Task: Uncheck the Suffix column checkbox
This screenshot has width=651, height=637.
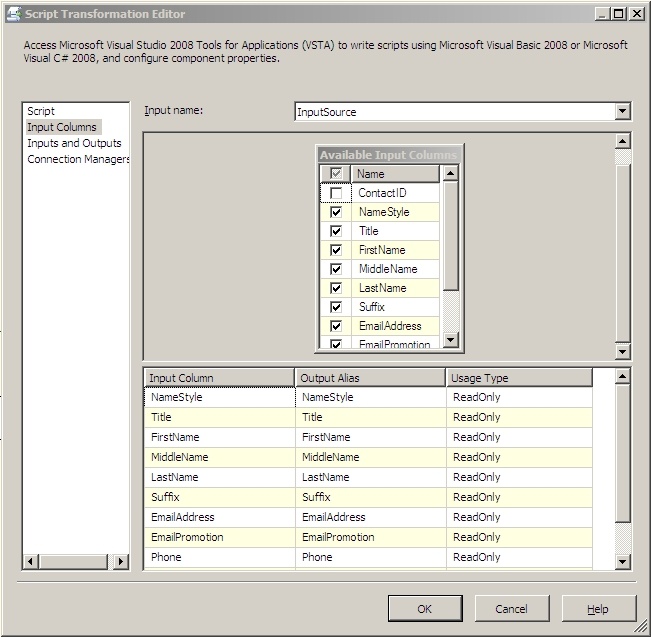Action: pos(335,307)
